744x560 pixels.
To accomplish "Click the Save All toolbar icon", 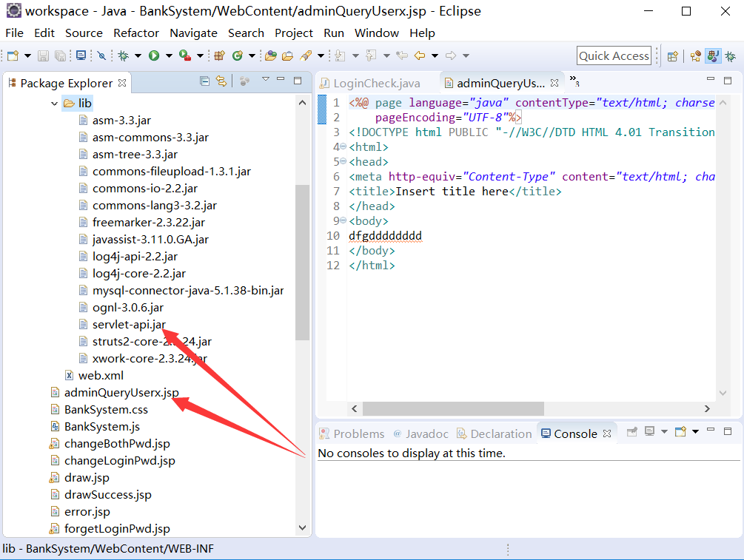I will [60, 56].
